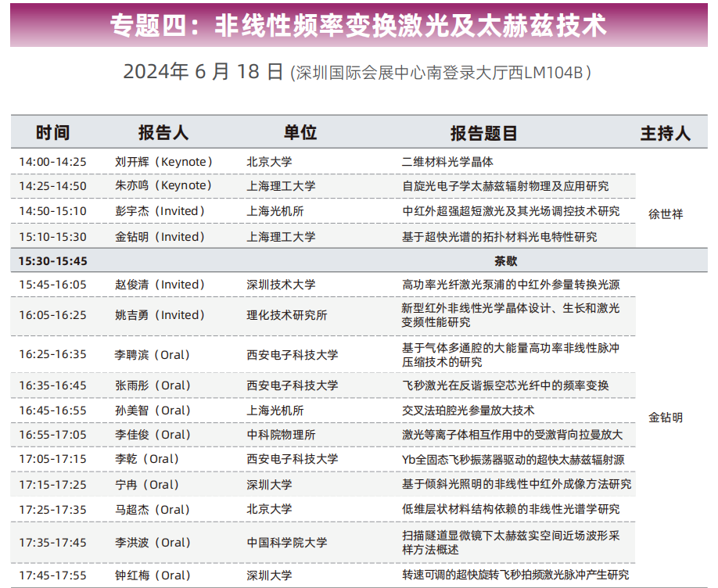This screenshot has height=588, width=718.
Task: Select time cell 16:55-17:05
Action: coord(52,435)
